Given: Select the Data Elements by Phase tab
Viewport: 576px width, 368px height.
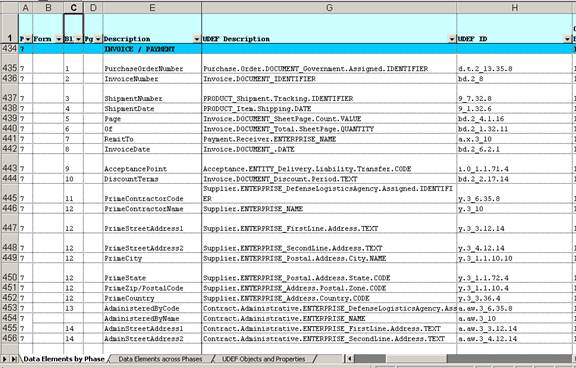Looking at the screenshot, I should 64,359.
